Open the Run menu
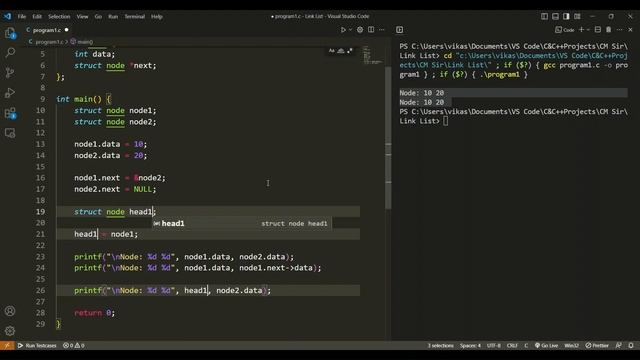This screenshot has width=640, height=360. tap(113, 17)
